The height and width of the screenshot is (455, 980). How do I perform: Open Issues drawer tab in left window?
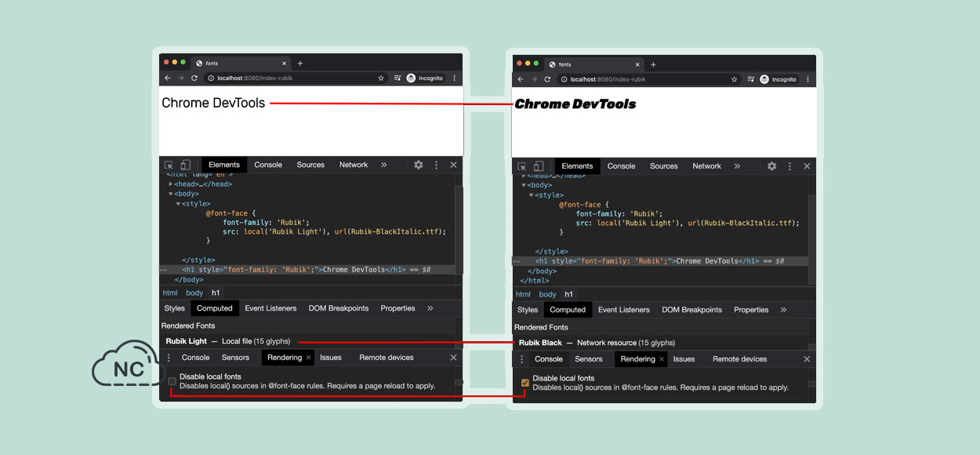[331, 358]
